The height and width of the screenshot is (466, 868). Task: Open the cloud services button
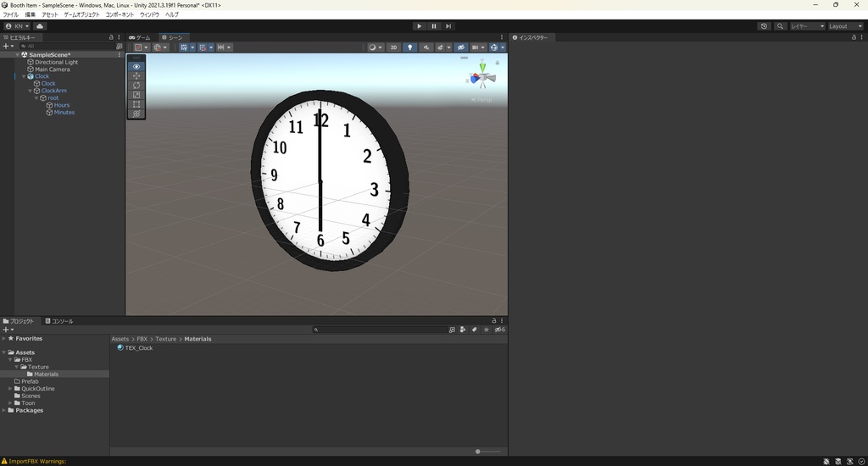(x=40, y=26)
